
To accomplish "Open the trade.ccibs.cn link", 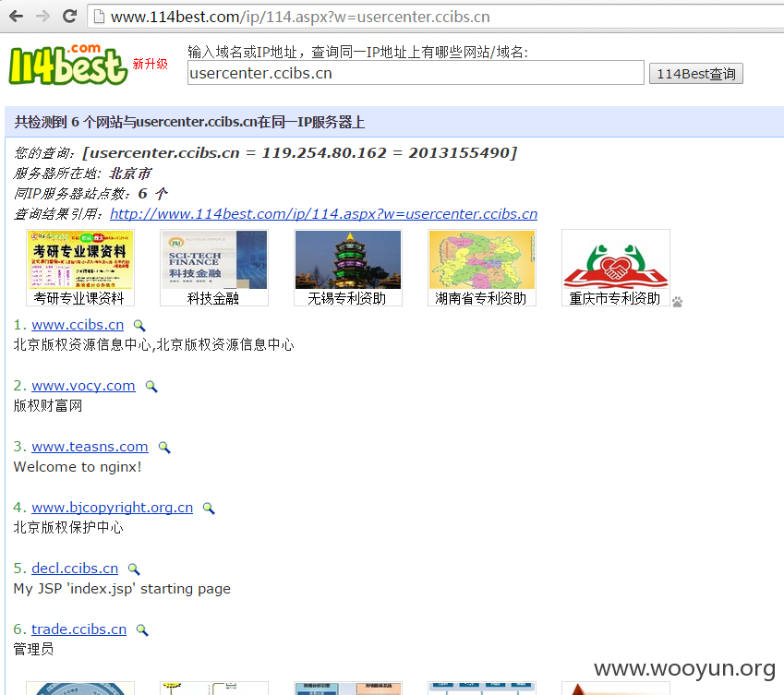I will point(79,630).
